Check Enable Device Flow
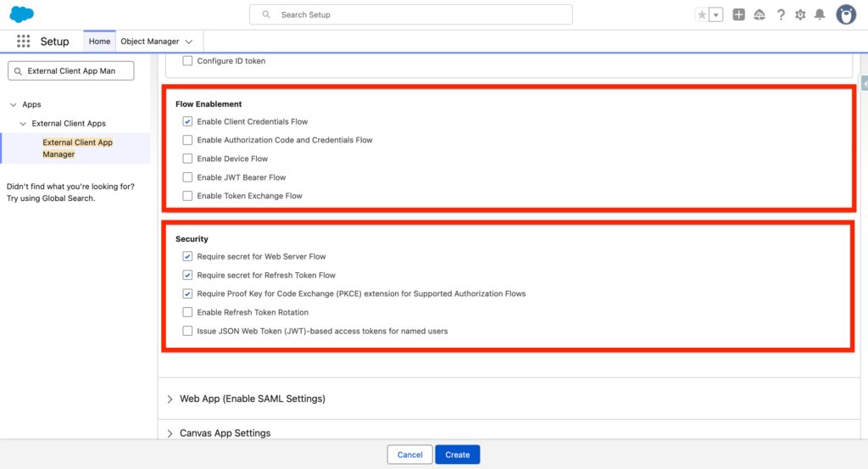This screenshot has width=868, height=469. (x=187, y=159)
